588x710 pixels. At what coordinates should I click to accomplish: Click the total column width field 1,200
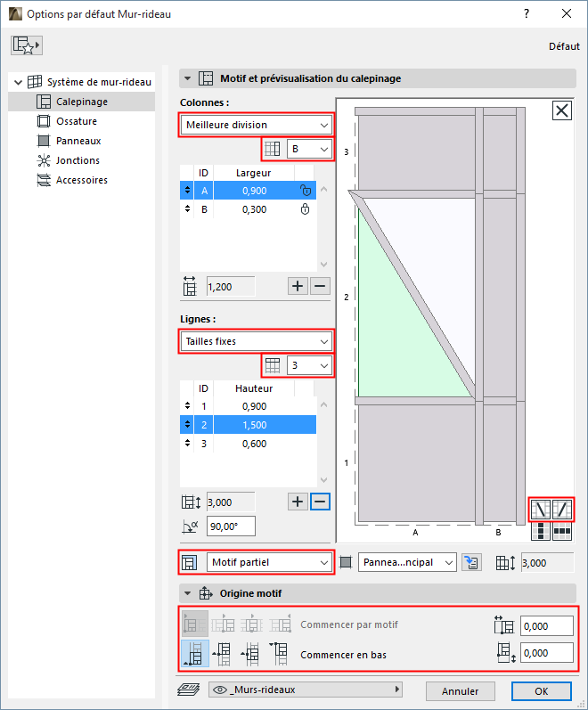pos(231,287)
